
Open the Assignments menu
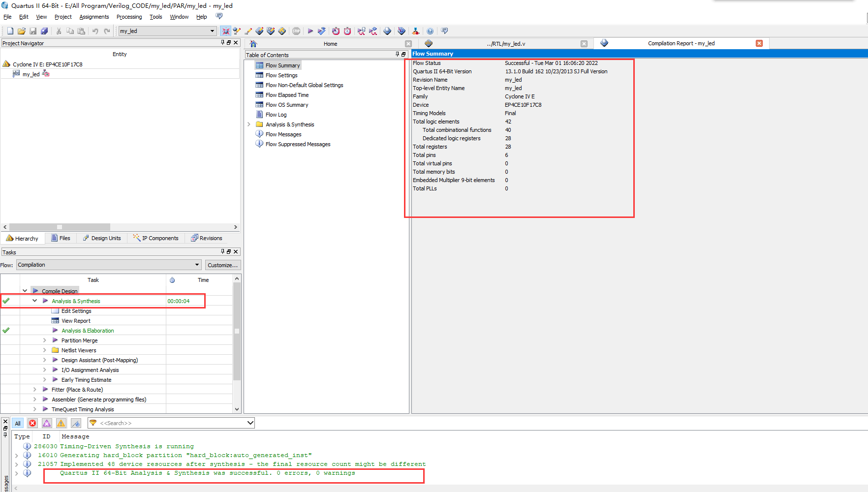(x=94, y=17)
